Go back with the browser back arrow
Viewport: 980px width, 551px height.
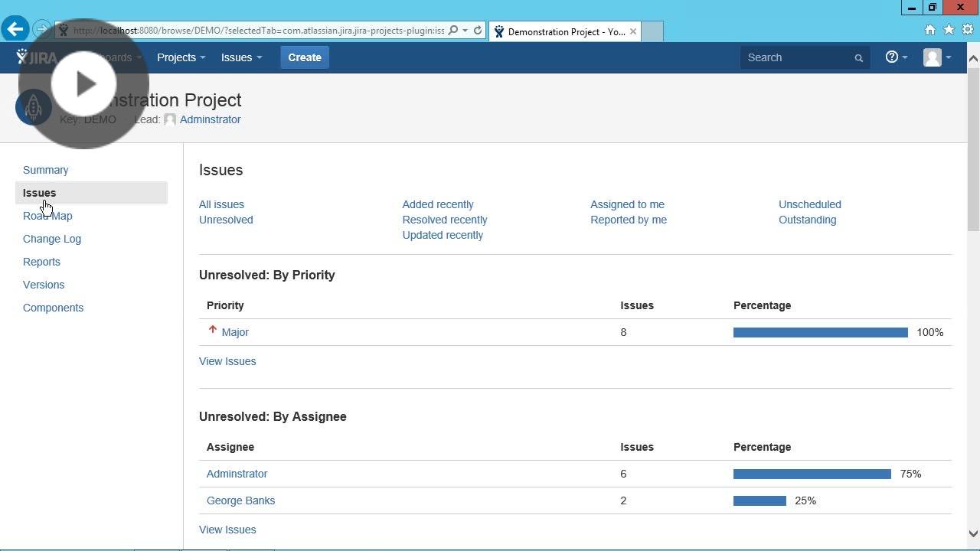[x=15, y=30]
